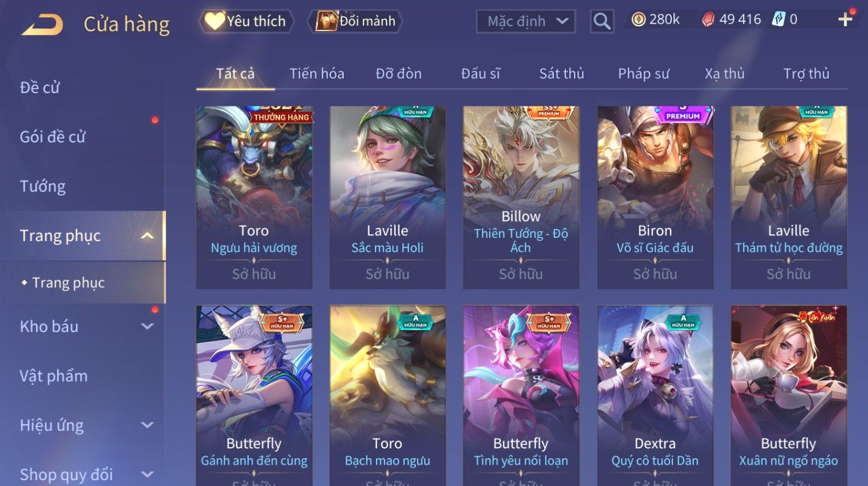
Task: Tap the blue voucher ticket icon
Action: tap(778, 20)
